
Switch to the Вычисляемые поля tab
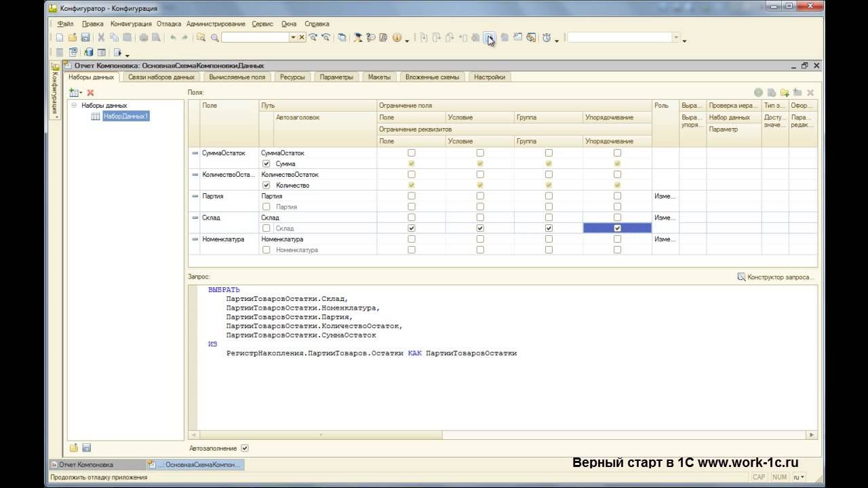point(237,77)
